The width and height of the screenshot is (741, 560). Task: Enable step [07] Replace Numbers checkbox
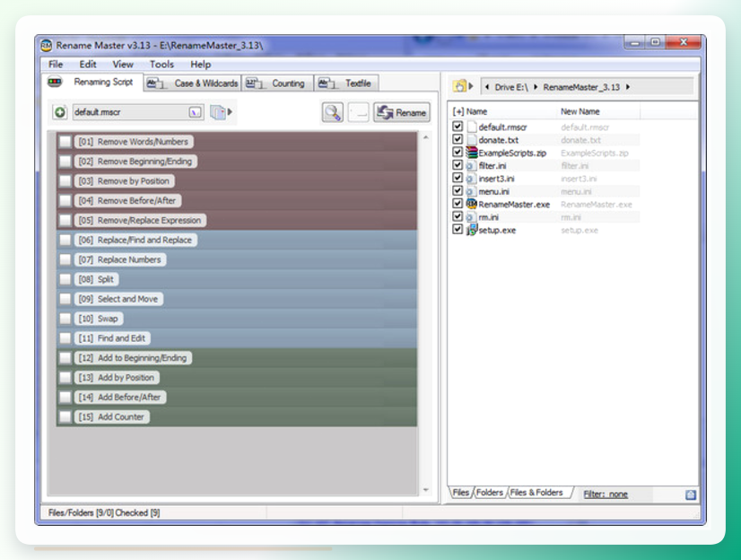coord(65,260)
